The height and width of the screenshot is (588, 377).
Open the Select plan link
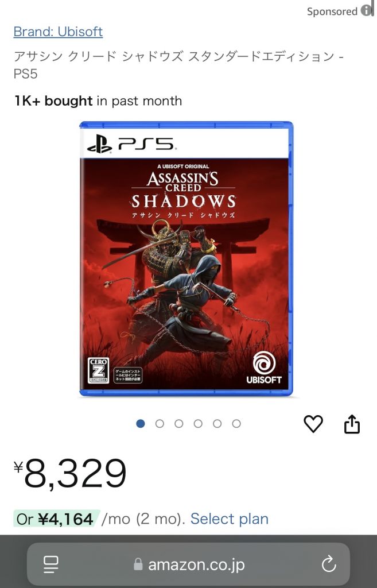(230, 519)
